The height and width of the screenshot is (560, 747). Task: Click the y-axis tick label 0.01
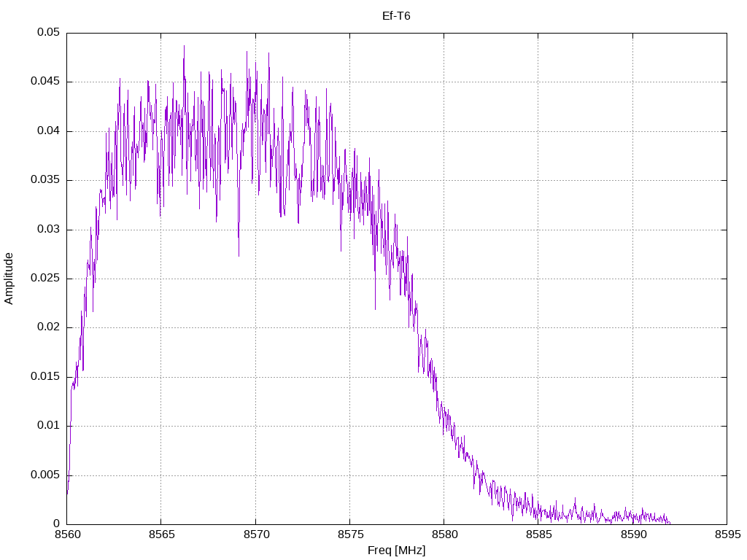tap(49, 426)
